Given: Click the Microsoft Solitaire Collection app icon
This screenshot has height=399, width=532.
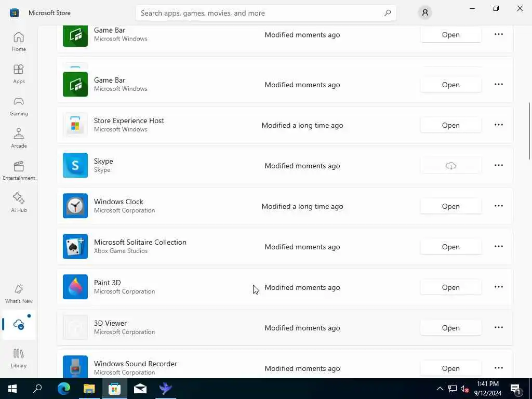Looking at the screenshot, I should pos(75,246).
